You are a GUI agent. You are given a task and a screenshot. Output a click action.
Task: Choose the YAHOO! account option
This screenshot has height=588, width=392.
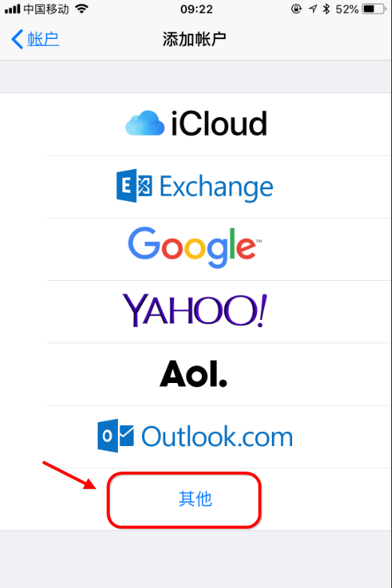[x=196, y=311]
